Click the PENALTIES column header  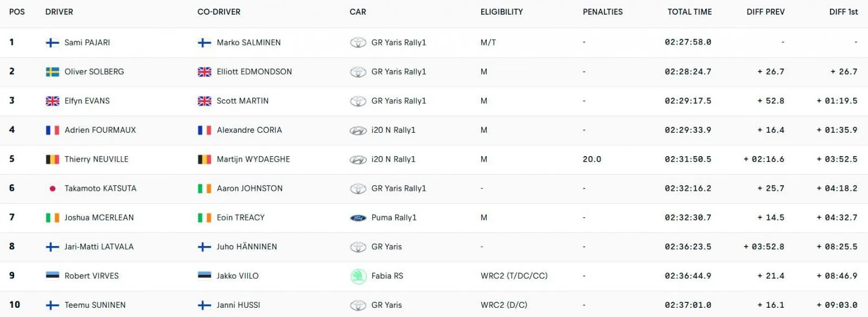click(x=603, y=12)
